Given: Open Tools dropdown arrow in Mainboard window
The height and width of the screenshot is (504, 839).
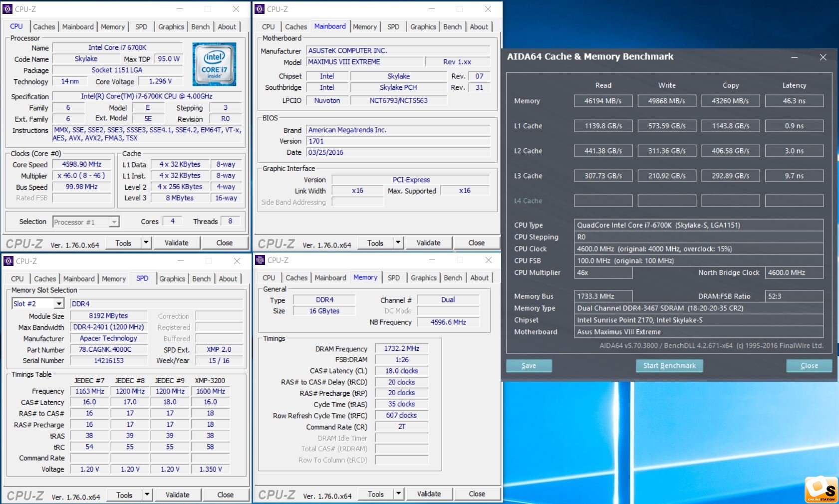Looking at the screenshot, I should 398,243.
